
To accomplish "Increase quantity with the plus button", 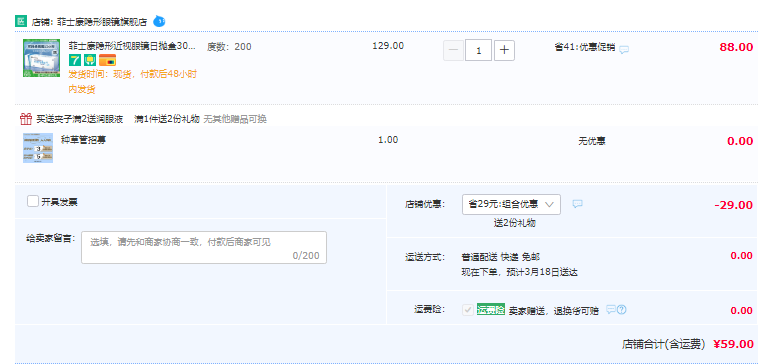I will click(504, 50).
